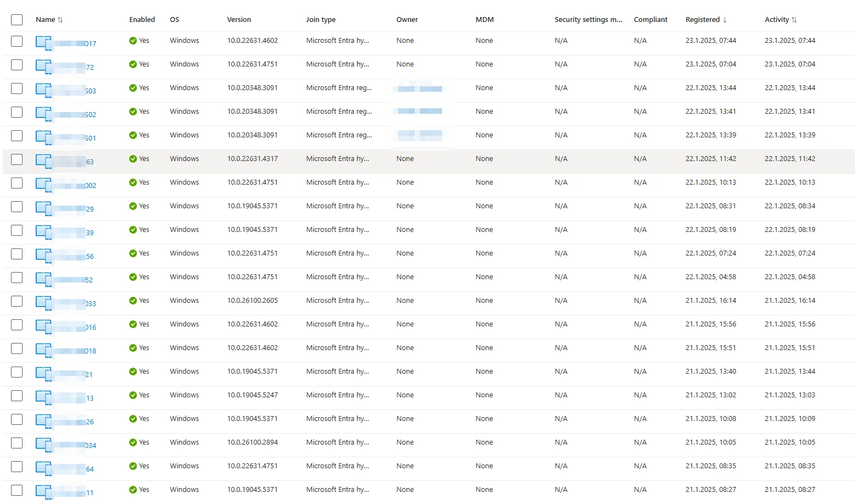Click the OS column header
The height and width of the screenshot is (504, 855).
tap(174, 20)
